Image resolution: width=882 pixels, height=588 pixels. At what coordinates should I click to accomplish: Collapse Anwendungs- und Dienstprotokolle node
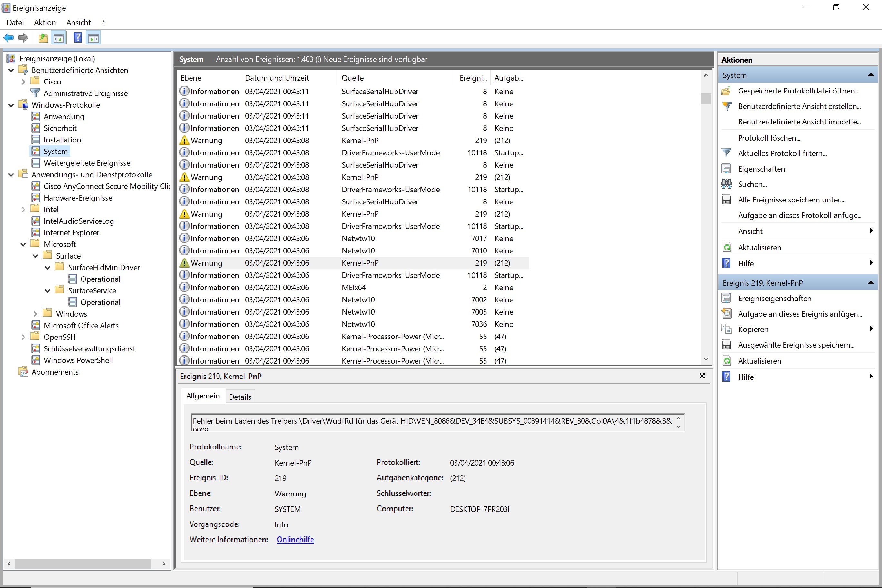(x=11, y=175)
